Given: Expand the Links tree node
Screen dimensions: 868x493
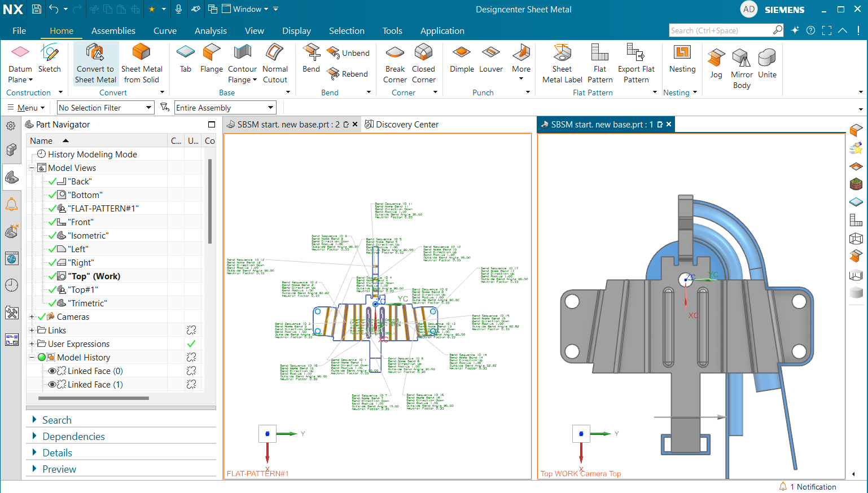Looking at the screenshot, I should tap(32, 330).
